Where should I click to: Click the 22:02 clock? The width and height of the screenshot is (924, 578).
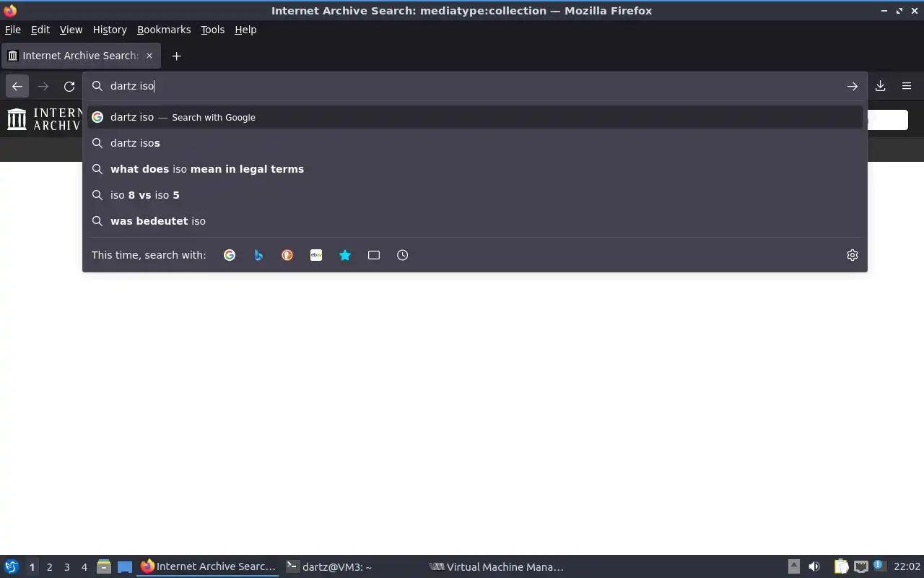tap(907, 567)
